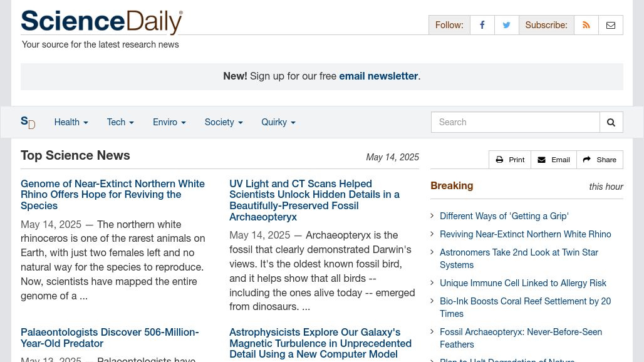
Task: Expand the Tech dropdown menu
Action: (x=120, y=122)
